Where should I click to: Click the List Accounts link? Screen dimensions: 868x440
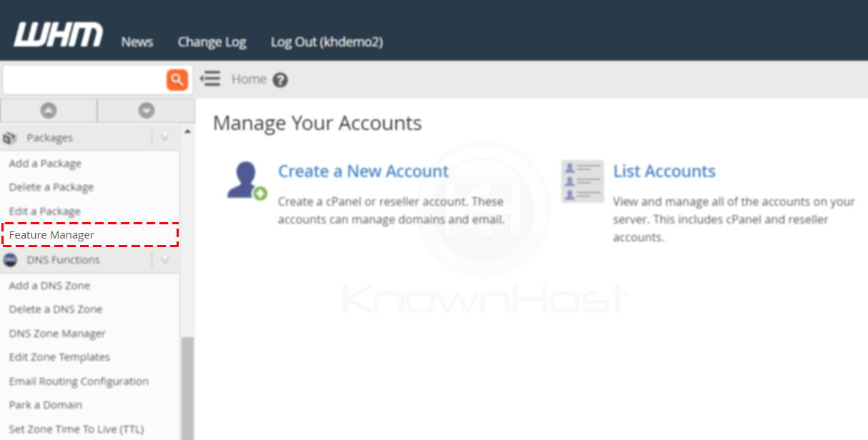[x=664, y=171]
